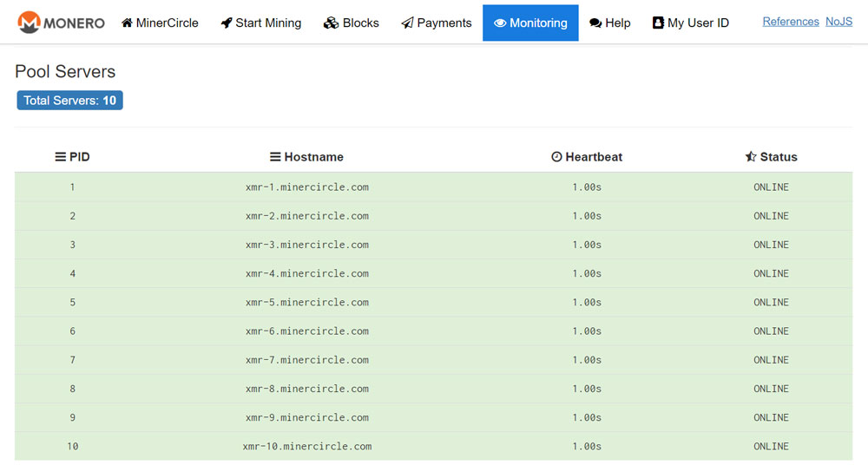This screenshot has width=868, height=465.
Task: Click the clock icon in Heartbeat header
Action: (556, 157)
